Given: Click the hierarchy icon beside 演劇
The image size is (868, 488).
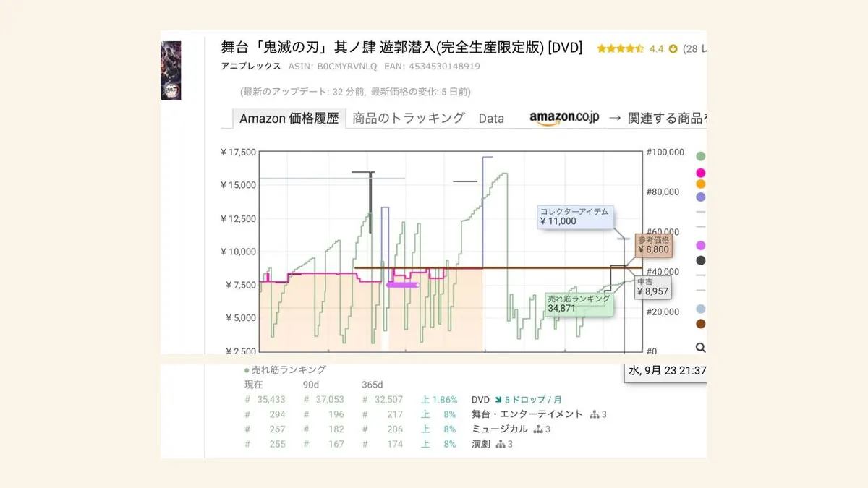Looking at the screenshot, I should (x=501, y=444).
